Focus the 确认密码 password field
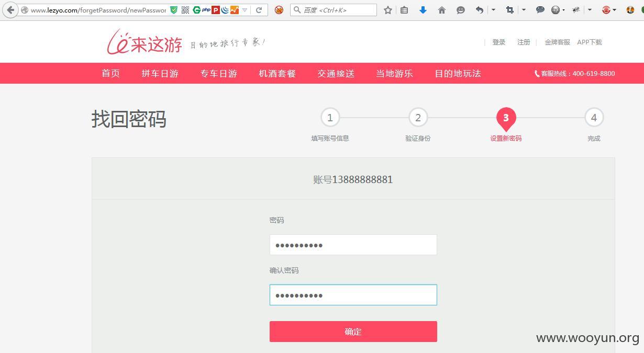The width and height of the screenshot is (644, 353). click(353, 295)
